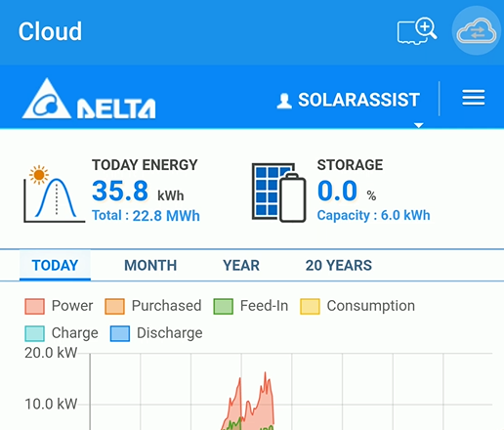
Task: Tap the user profile icon beside SOLARASSIST
Action: click(284, 101)
